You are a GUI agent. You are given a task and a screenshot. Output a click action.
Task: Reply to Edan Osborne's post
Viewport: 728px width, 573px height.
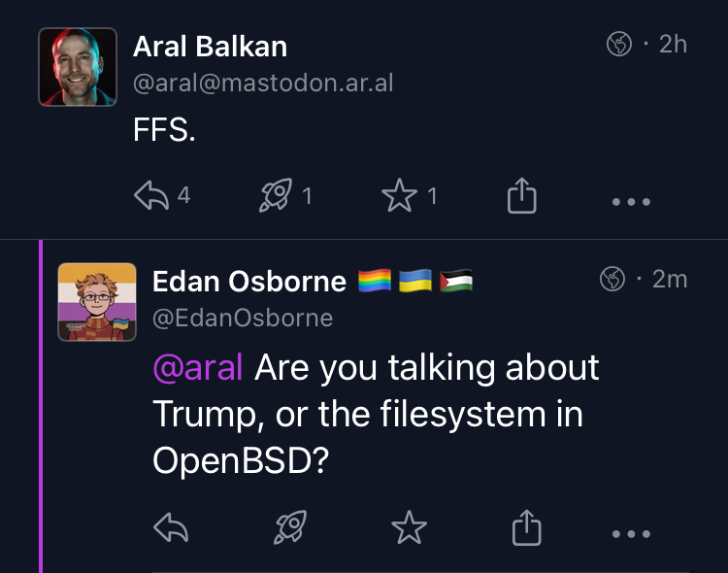click(x=171, y=528)
